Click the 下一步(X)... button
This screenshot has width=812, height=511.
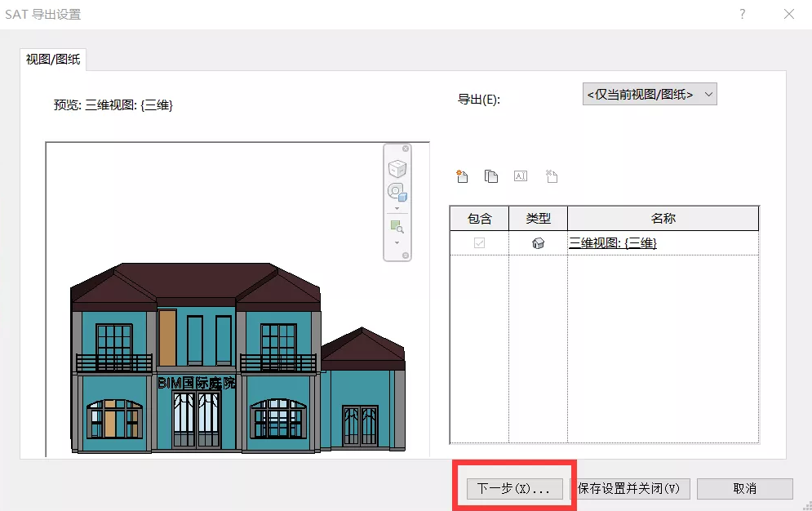coord(515,489)
